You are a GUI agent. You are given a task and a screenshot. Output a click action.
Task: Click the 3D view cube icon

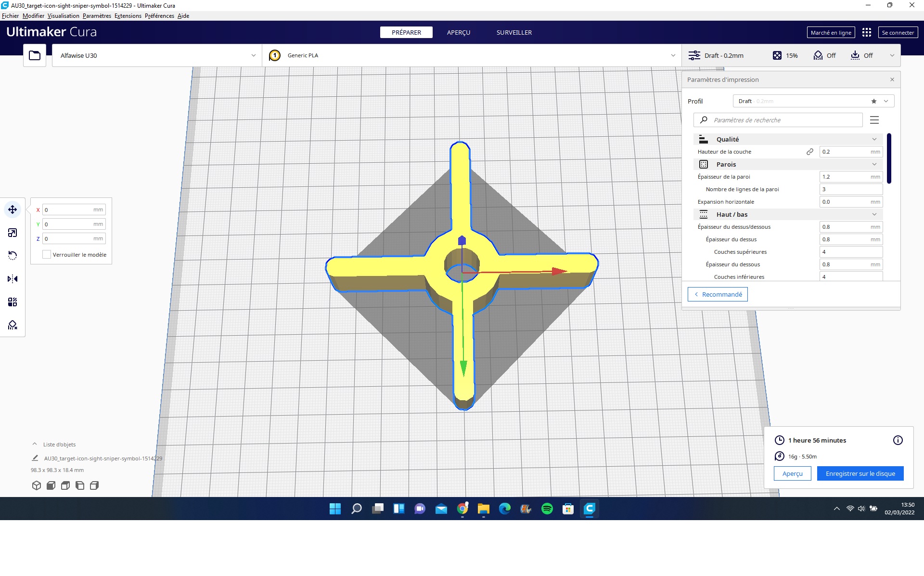tap(37, 485)
